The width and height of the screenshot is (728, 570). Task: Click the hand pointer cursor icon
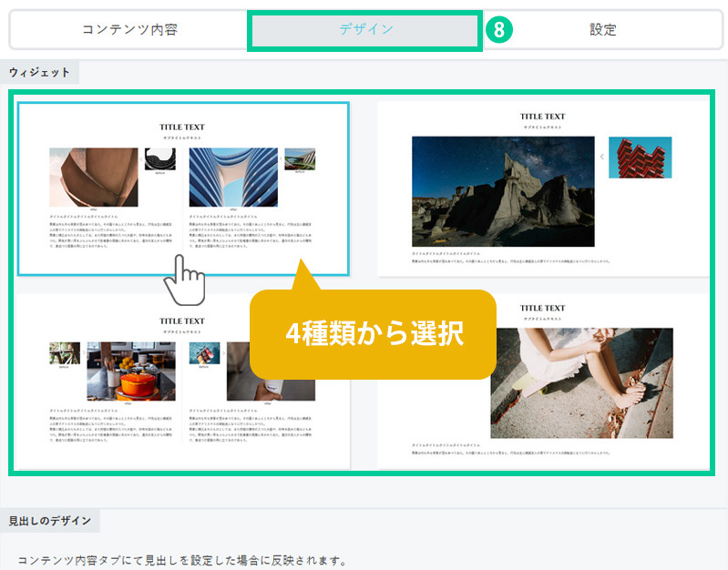183,280
